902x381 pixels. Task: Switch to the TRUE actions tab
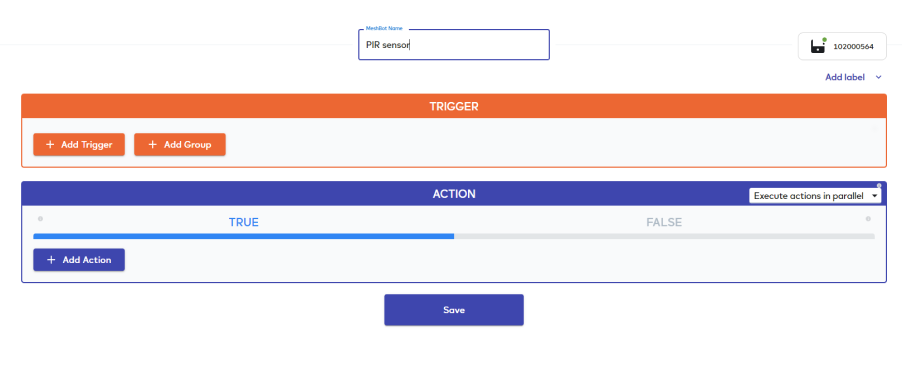[243, 222]
